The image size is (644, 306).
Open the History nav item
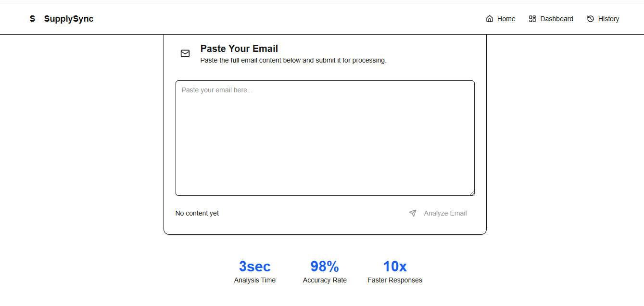(603, 19)
